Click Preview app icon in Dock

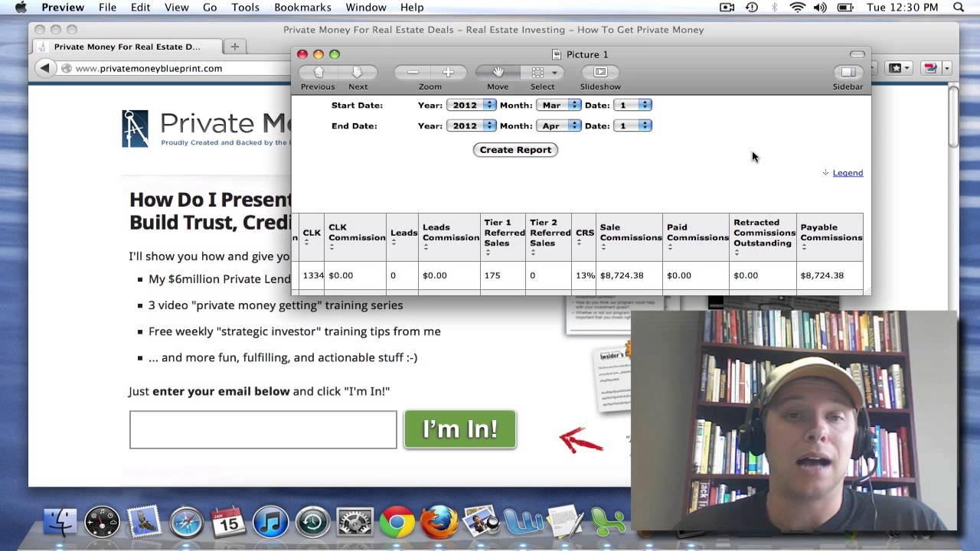coord(481,523)
